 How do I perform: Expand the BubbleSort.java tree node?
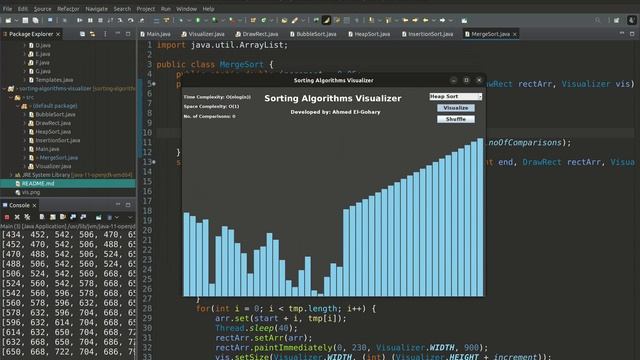(x=25, y=115)
